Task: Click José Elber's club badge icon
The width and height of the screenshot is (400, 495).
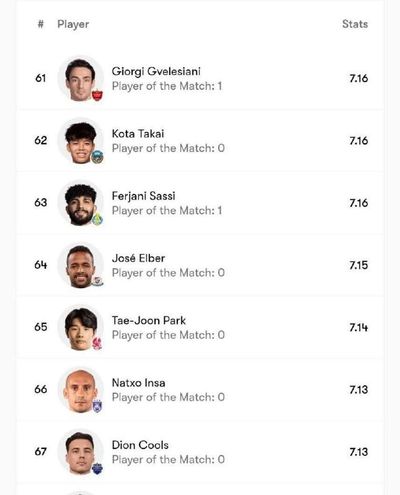Action: [x=97, y=282]
